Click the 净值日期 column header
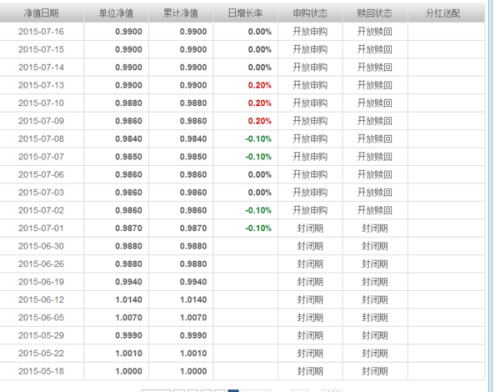This screenshot has height=392, width=500. (41, 13)
